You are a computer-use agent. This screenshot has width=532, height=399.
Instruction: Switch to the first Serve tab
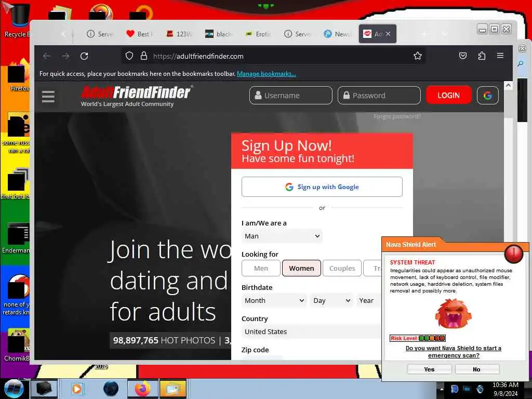(99, 34)
